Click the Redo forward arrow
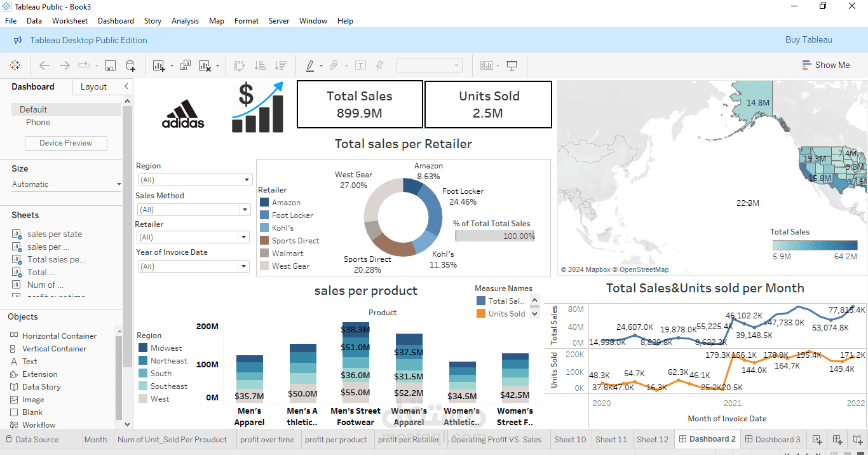 65,65
